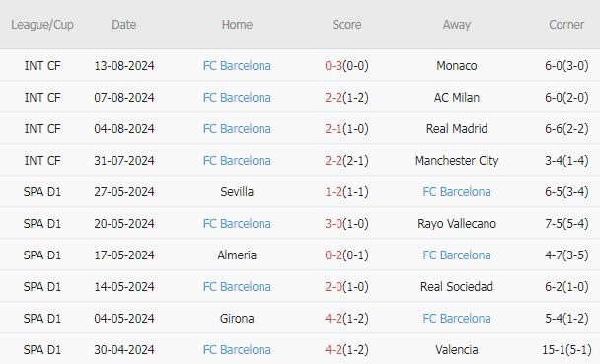Select the Score column header
The height and width of the screenshot is (364, 600).
pyautogui.click(x=346, y=25)
